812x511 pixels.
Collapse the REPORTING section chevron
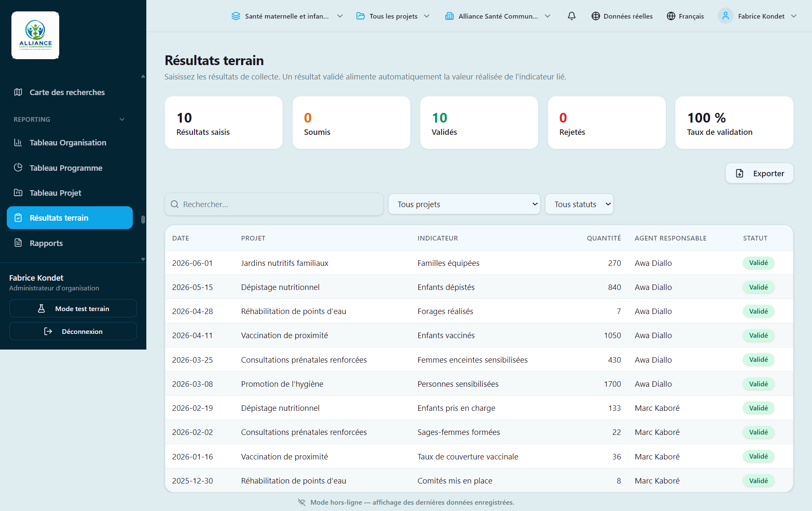pyautogui.click(x=122, y=120)
